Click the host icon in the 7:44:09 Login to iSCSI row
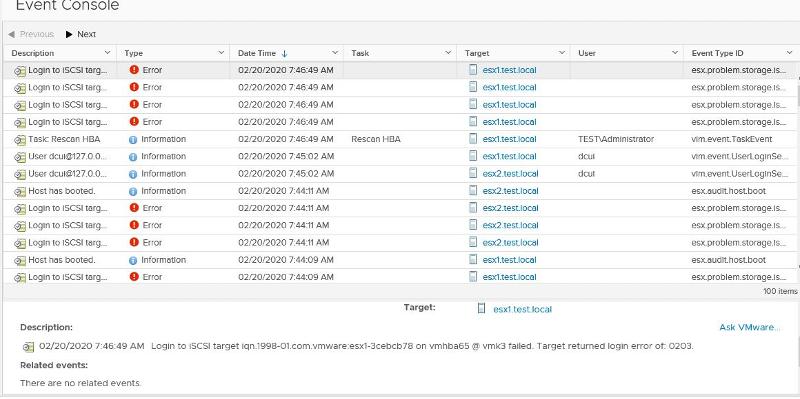The height and width of the screenshot is (399, 800). (473, 277)
